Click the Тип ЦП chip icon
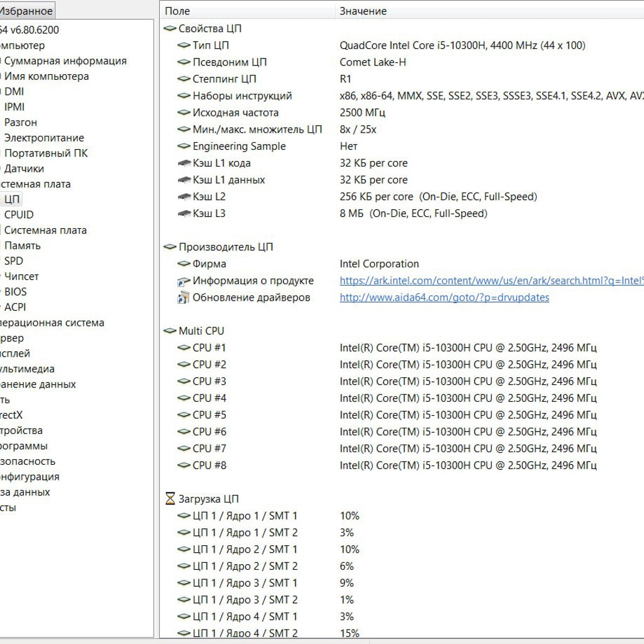 (184, 45)
